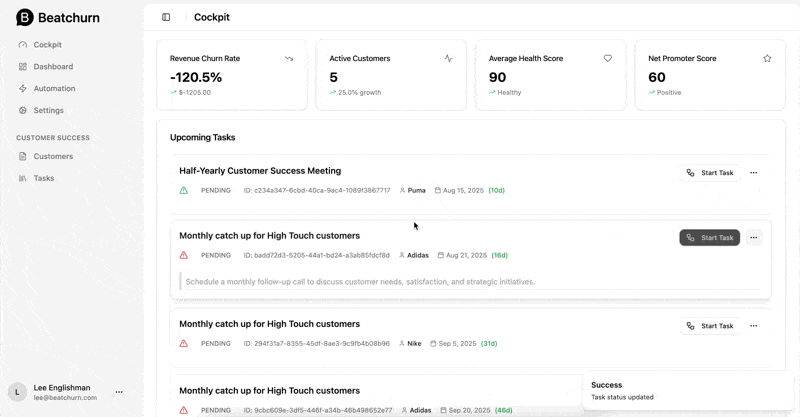Click the monthly follow-up call description text
The width and height of the screenshot is (800, 417).
click(x=360, y=282)
